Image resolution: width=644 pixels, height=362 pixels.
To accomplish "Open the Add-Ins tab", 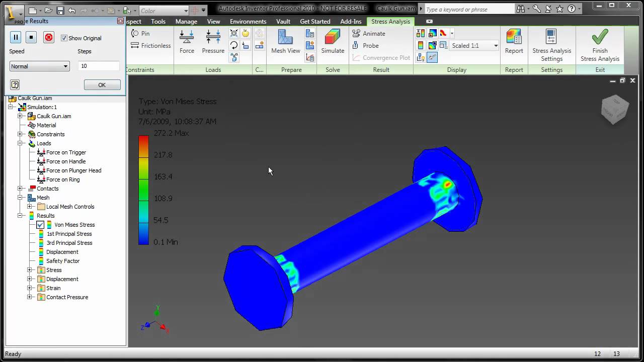I will [x=351, y=22].
